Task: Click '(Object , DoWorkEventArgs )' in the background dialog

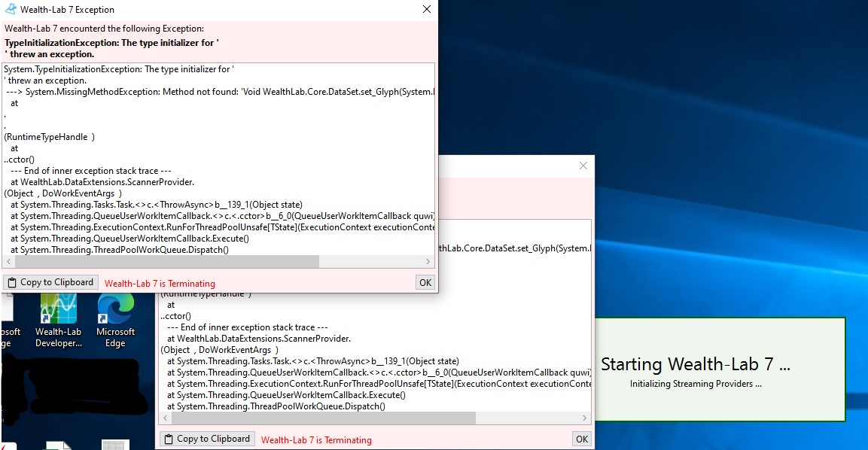Action: pyautogui.click(x=220, y=350)
